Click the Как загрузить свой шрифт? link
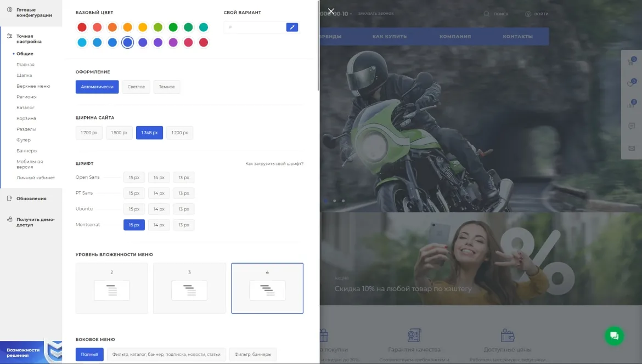642x364 pixels. point(274,163)
